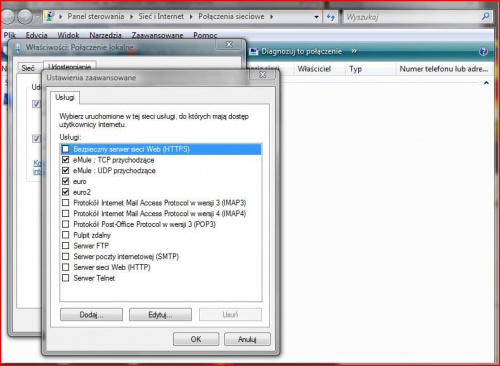Screen dimensions: 500x366
Task: Click Diagnozuj to połączenie label
Action: [301, 51]
